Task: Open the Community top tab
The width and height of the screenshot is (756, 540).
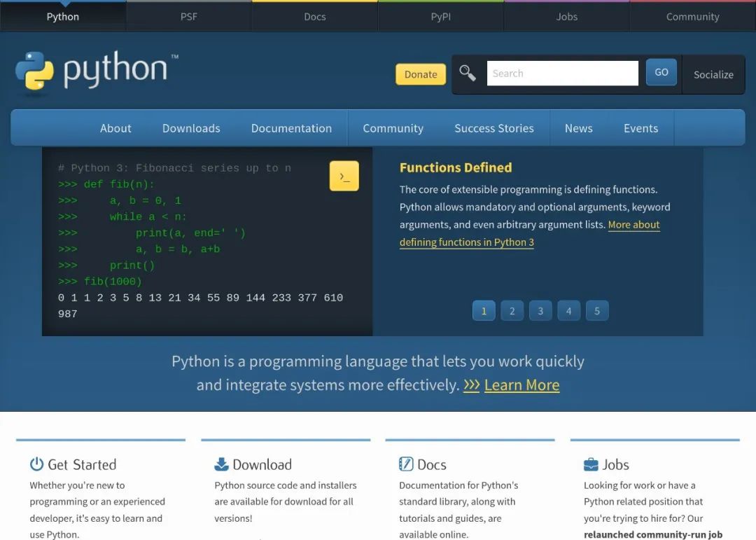Action: 693,16
